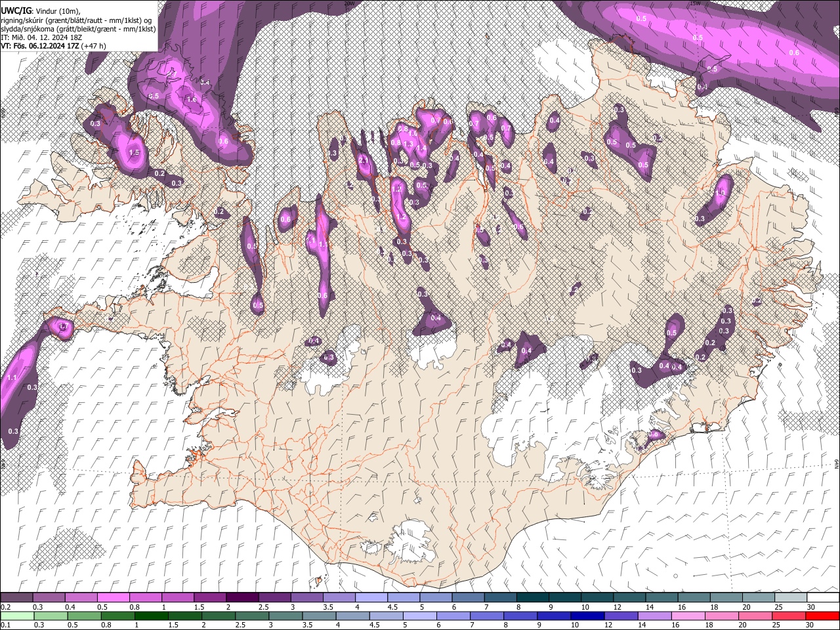Click the '20W' longitude label at top
The image size is (840, 630).
(x=348, y=3)
